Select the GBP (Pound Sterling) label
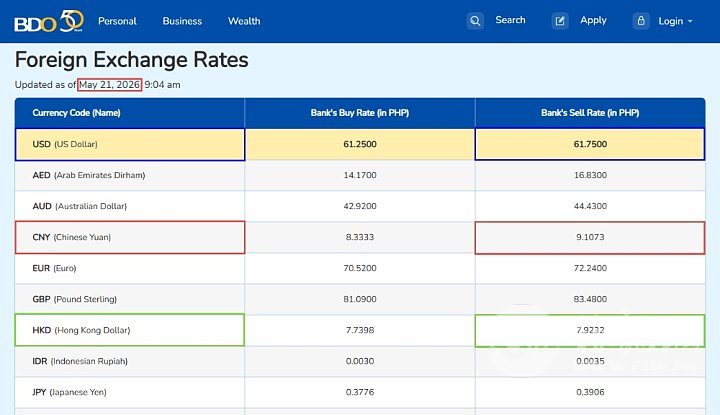This screenshot has width=720, height=415. coord(74,299)
